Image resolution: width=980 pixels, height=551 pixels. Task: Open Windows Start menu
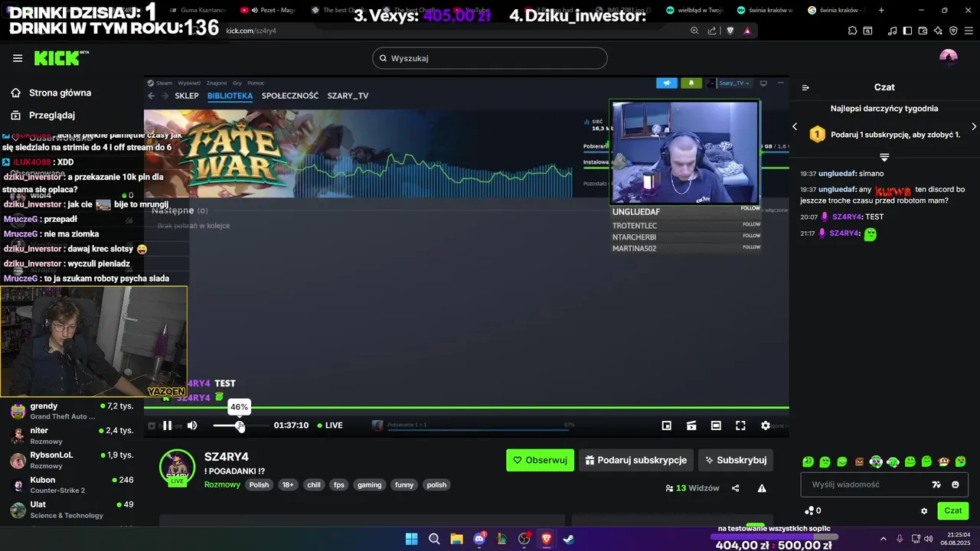click(411, 539)
